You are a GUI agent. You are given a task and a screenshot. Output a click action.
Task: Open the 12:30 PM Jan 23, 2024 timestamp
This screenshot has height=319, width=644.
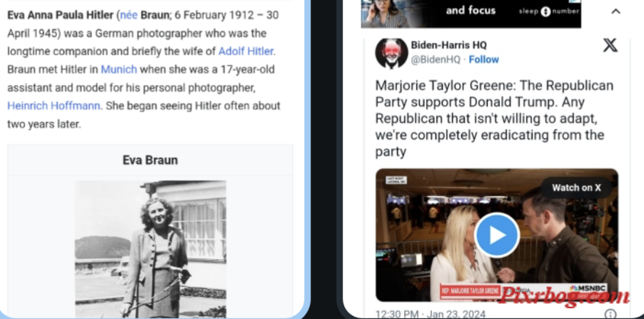pyautogui.click(x=430, y=315)
